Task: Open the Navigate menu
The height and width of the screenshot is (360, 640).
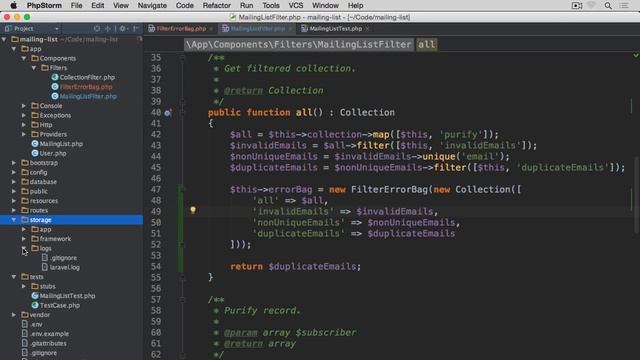Action: coord(152,5)
